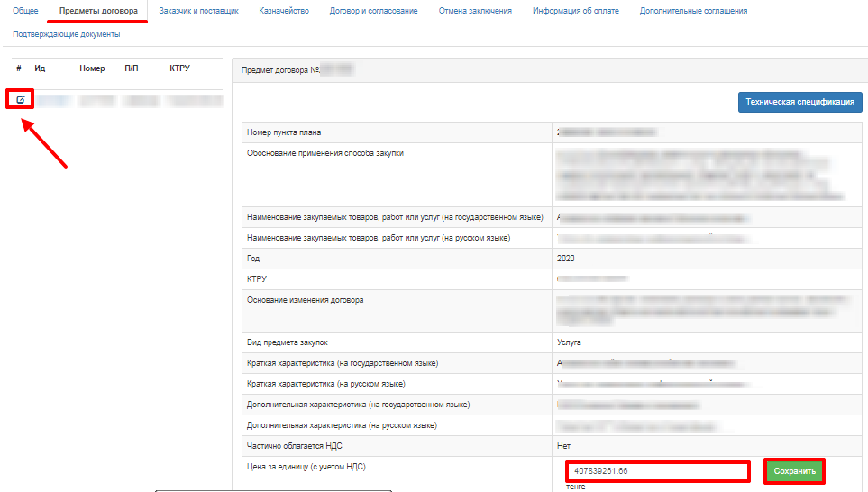Open the Заказчик и поставщик tab
The height and width of the screenshot is (492, 868).
(x=198, y=11)
